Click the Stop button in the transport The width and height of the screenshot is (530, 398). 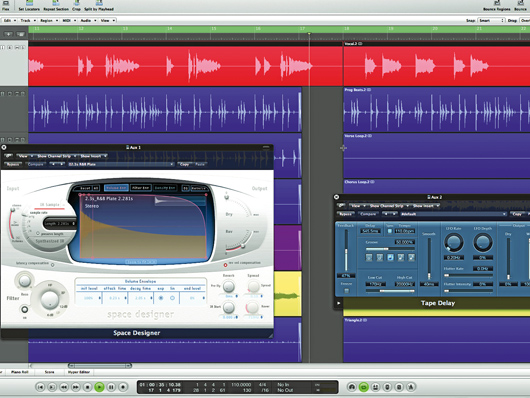[87, 387]
